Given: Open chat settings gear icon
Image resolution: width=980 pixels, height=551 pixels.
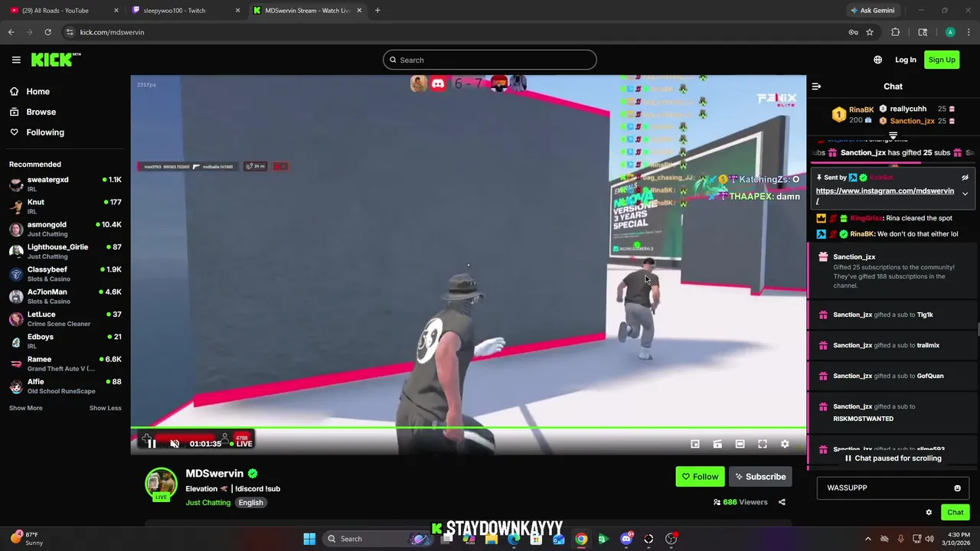Looking at the screenshot, I should 929,513.
